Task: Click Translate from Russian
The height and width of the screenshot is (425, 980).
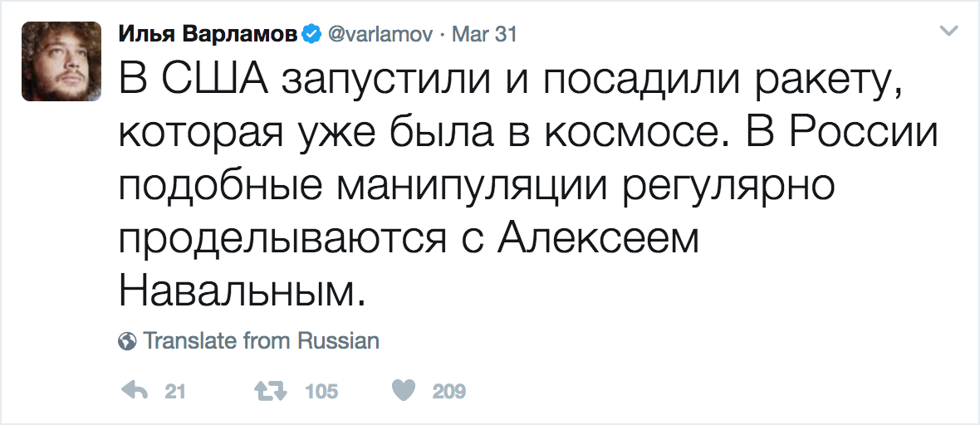Action: [x=261, y=340]
